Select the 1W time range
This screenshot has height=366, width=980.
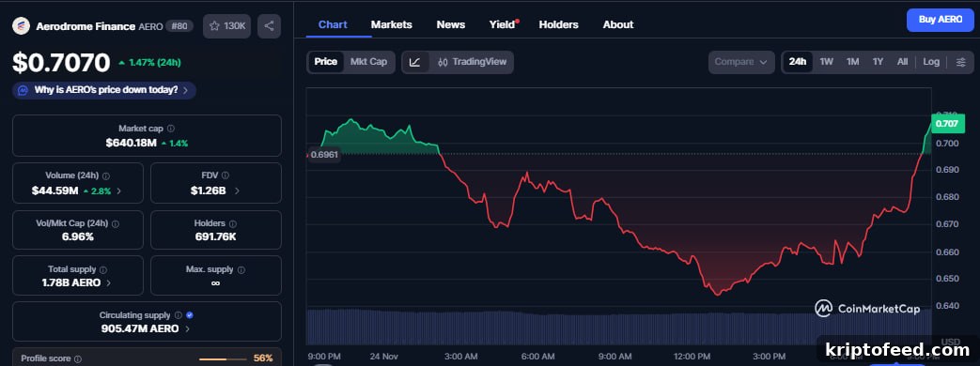click(x=826, y=62)
